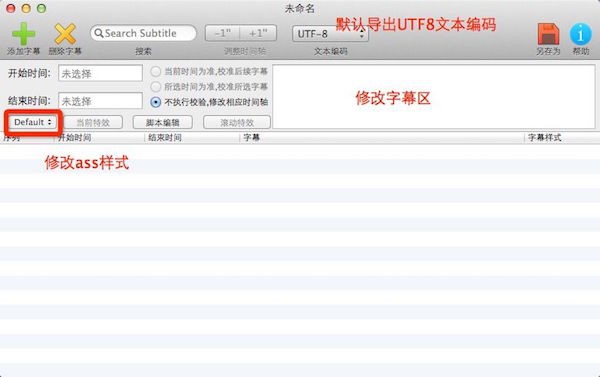Click the Save As floppy disk icon
This screenshot has height=377, width=600.
click(548, 34)
